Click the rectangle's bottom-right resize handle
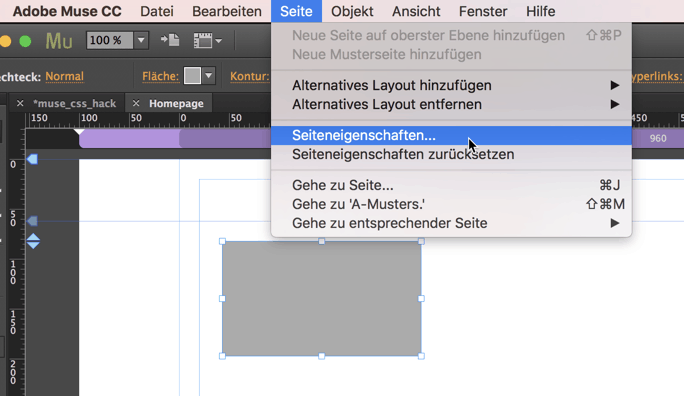Image resolution: width=684 pixels, height=396 pixels. (x=421, y=356)
